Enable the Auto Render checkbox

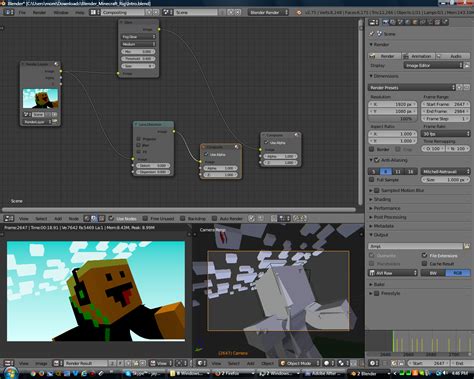pyautogui.click(x=214, y=218)
